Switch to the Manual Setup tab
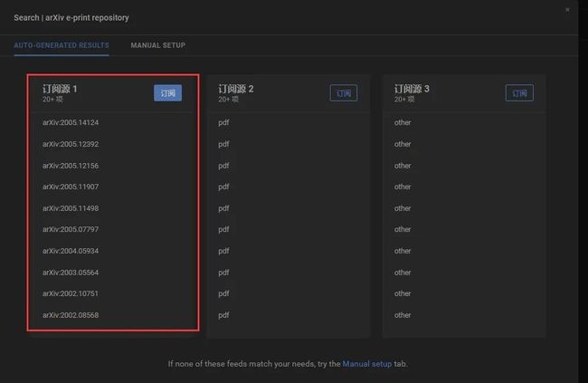588x383 pixels. coord(158,45)
